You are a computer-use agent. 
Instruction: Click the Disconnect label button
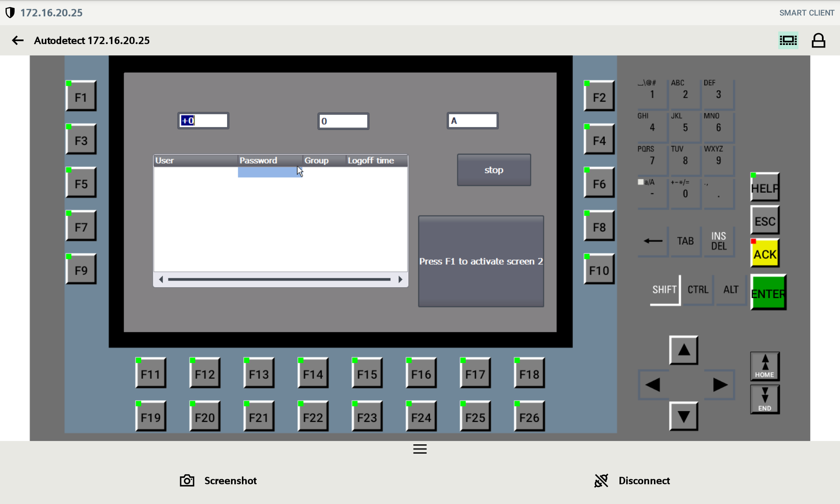tap(644, 480)
